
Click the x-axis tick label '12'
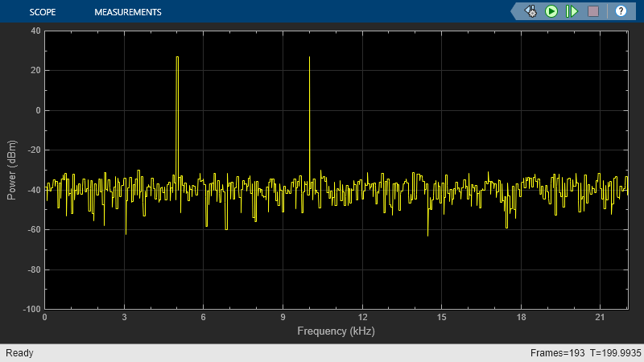click(362, 317)
